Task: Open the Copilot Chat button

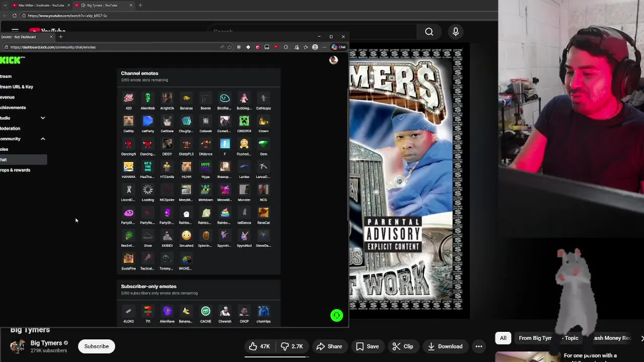Action: [339, 47]
